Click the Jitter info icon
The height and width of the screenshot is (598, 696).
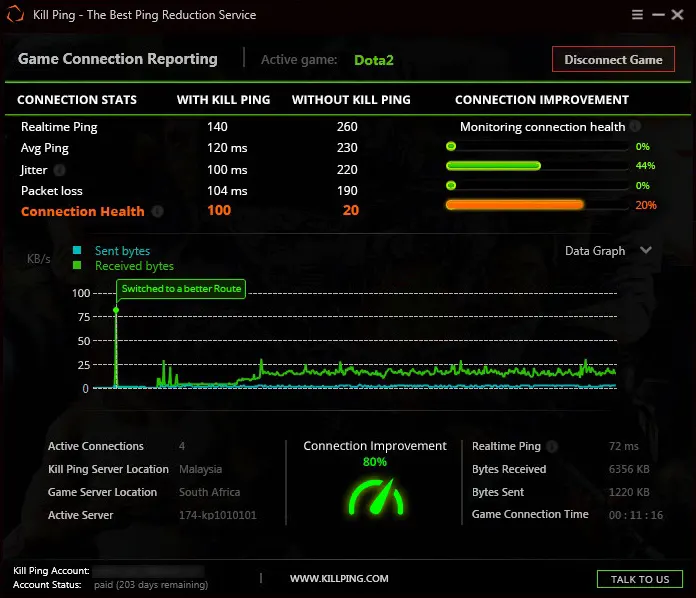click(x=59, y=170)
